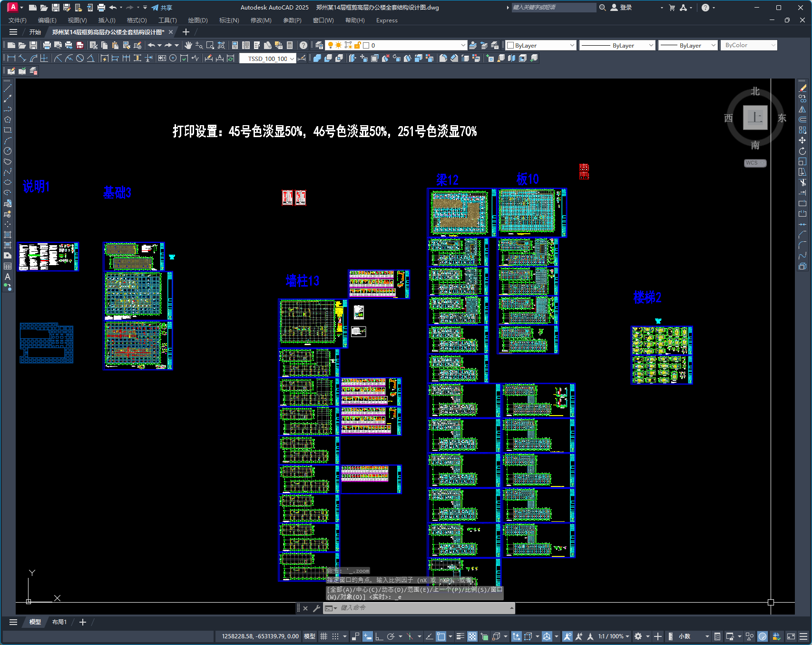Click the search keyword input box
The image size is (812, 645).
pyautogui.click(x=554, y=8)
